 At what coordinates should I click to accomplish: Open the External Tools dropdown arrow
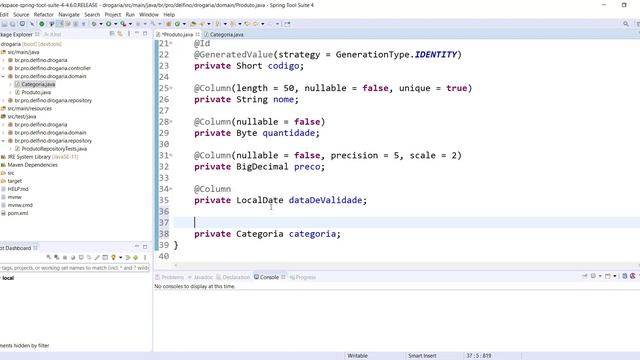[x=130, y=24]
